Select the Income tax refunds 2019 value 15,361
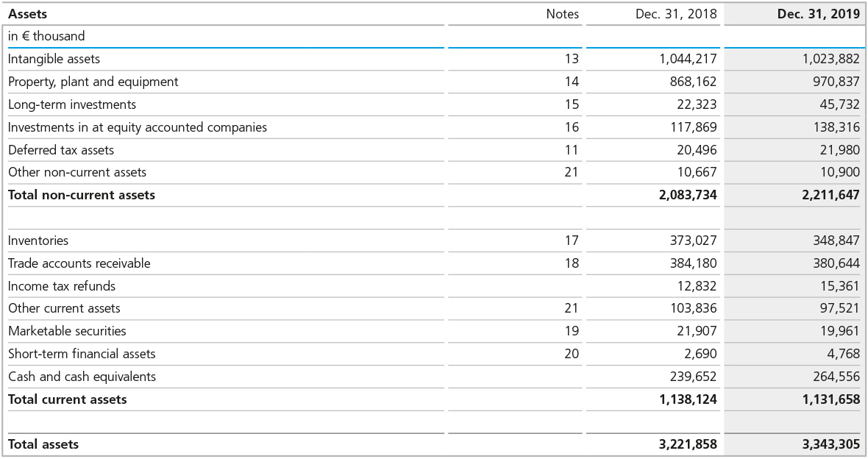 (x=839, y=286)
